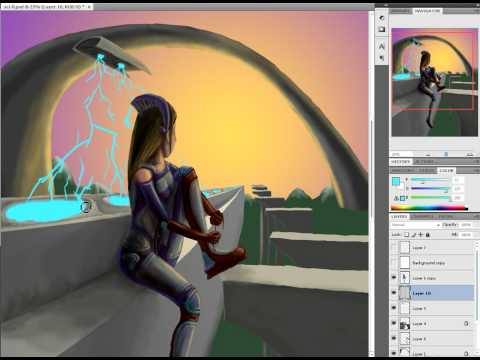Close the open document tab
Image resolution: width=480 pixels, height=360 pixels.
point(89,7)
